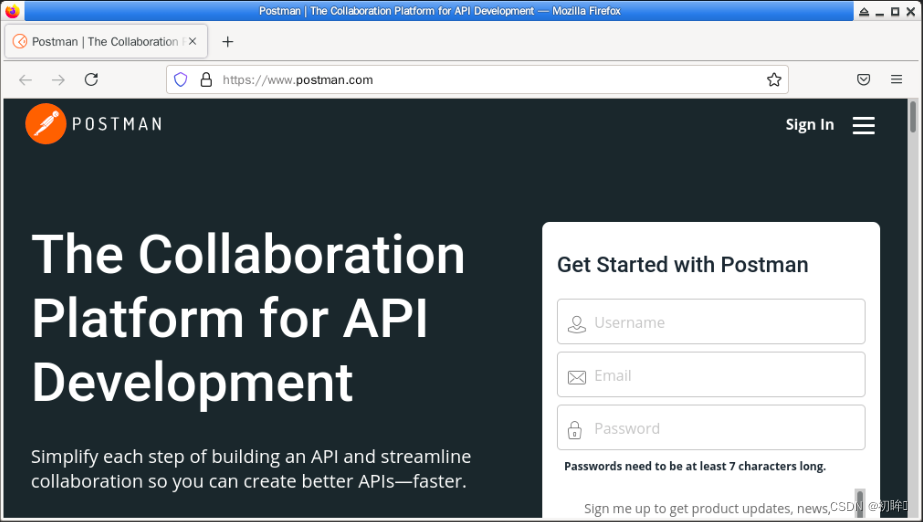Click 'Simplify each step of building an API' paragraph

[251, 469]
